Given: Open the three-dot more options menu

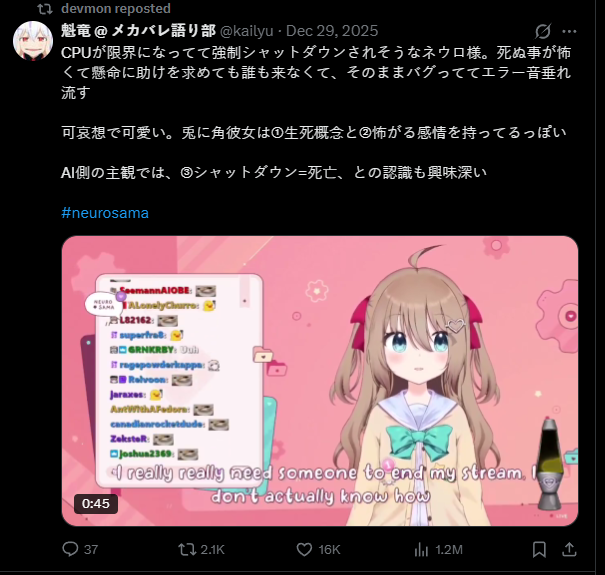Looking at the screenshot, I should [x=570, y=31].
